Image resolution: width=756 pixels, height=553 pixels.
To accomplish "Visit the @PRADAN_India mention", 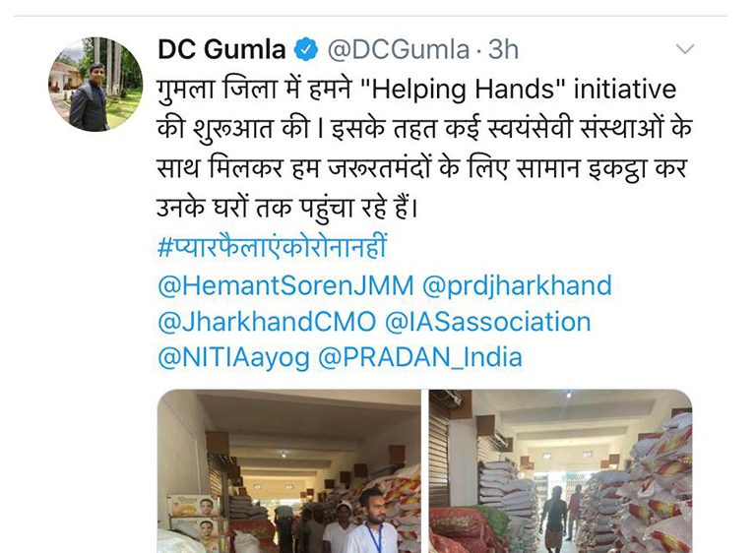I will tap(420, 358).
